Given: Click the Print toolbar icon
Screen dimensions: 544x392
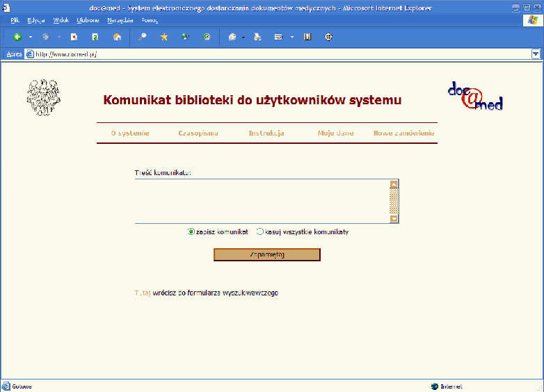Looking at the screenshot, I should pos(257,37).
